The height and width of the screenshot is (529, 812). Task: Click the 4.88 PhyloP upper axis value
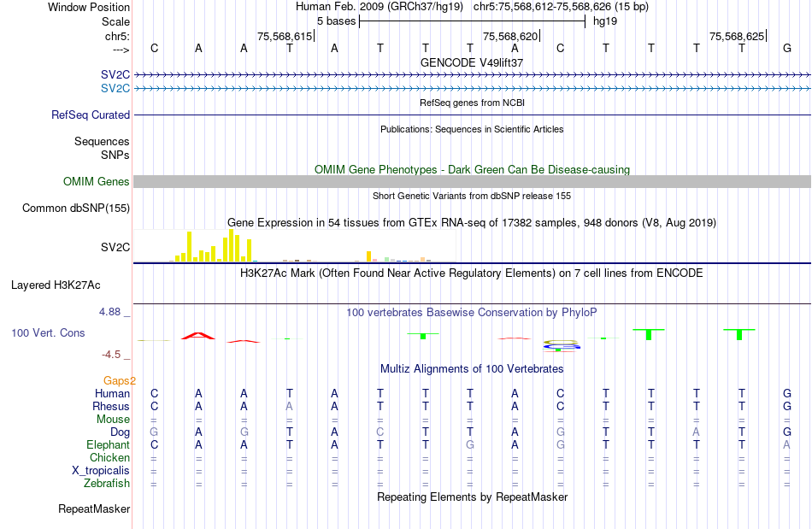tap(109, 312)
